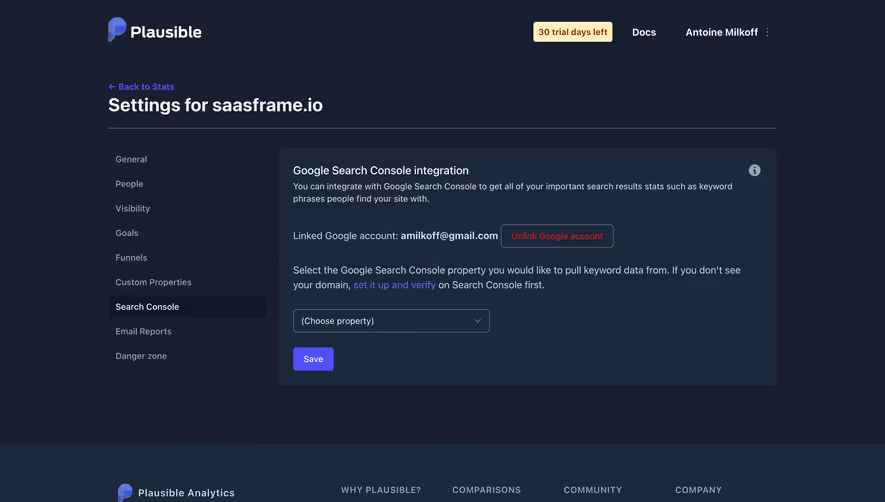This screenshot has width=885, height=502.
Task: Click the COMPARISONS footer heading
Action: point(487,490)
